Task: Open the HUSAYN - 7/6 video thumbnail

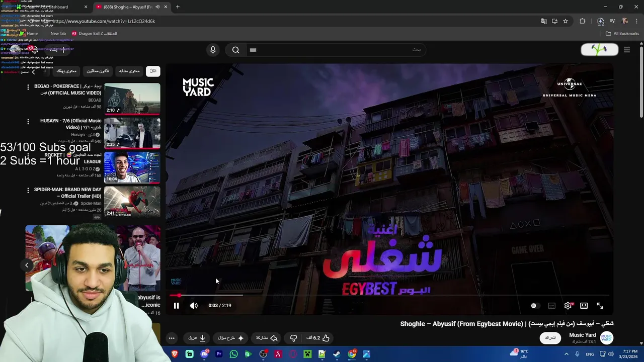Action: click(x=132, y=133)
